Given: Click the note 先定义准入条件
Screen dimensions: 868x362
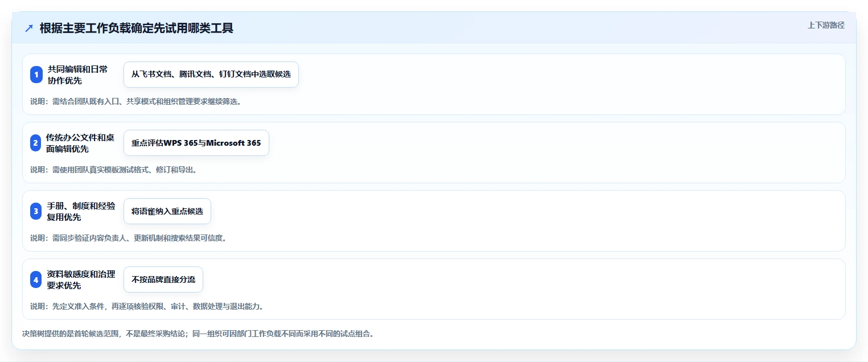Looking at the screenshot, I should tap(147, 306).
